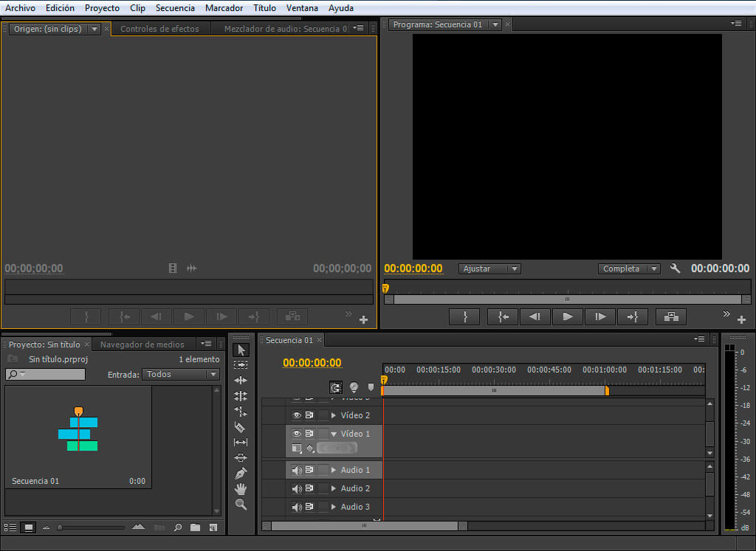Open the Completa resolution dropdown
This screenshot has height=551, width=756.
point(629,268)
